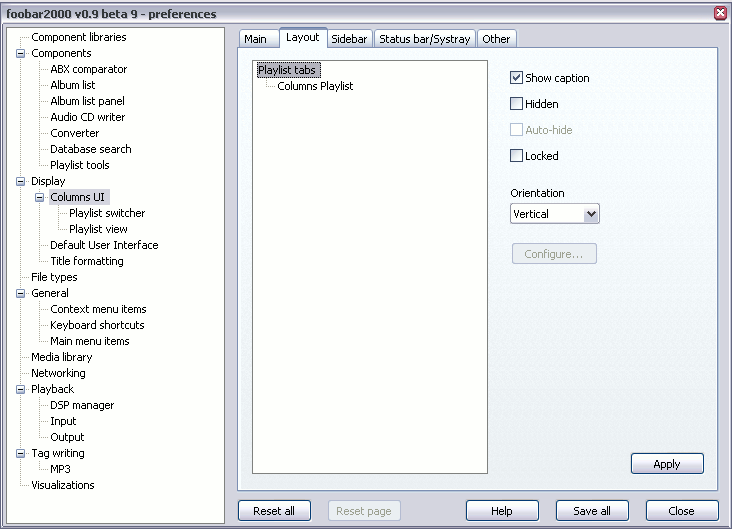Screen dimensions: 732x529
Task: Open Playlist switcher settings
Action: pos(107,213)
